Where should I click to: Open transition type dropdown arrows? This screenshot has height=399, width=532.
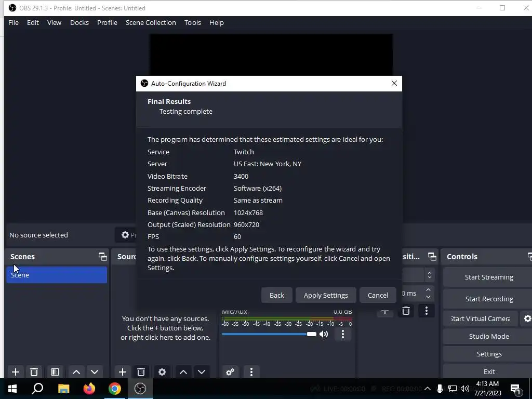click(429, 275)
